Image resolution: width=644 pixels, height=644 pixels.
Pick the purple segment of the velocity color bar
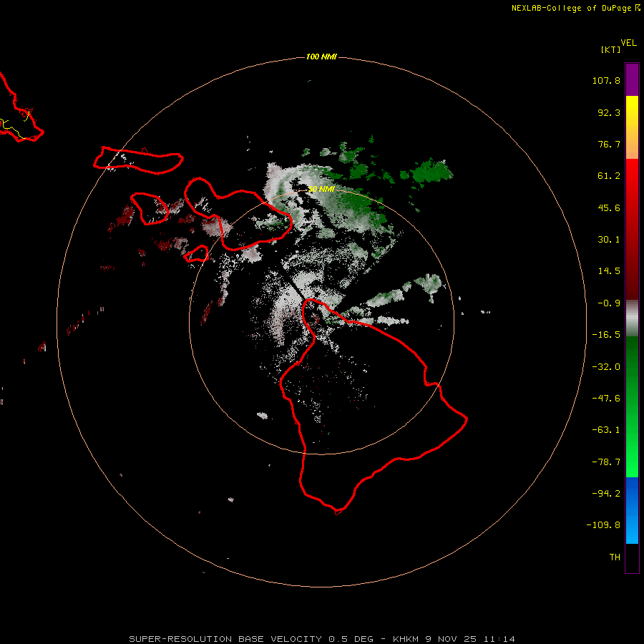click(632, 79)
